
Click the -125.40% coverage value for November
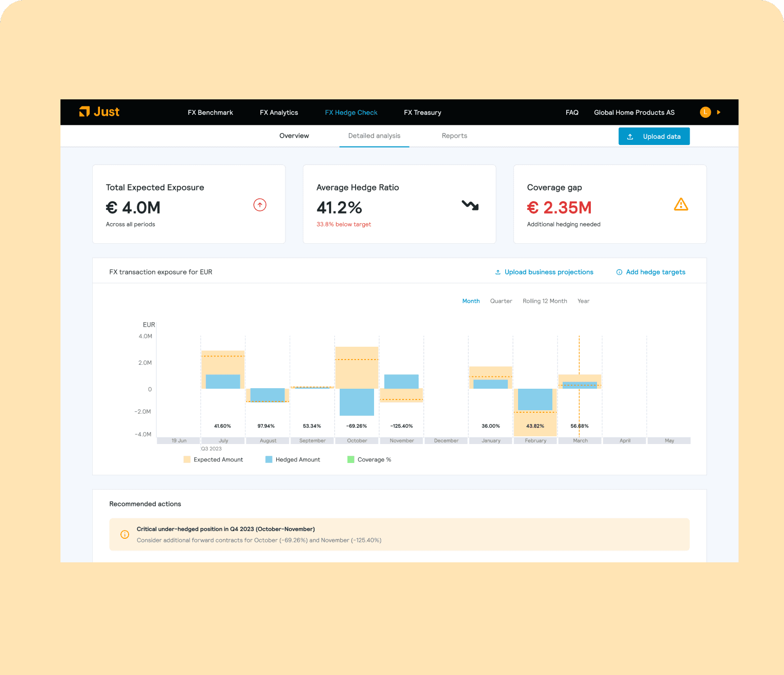(402, 426)
